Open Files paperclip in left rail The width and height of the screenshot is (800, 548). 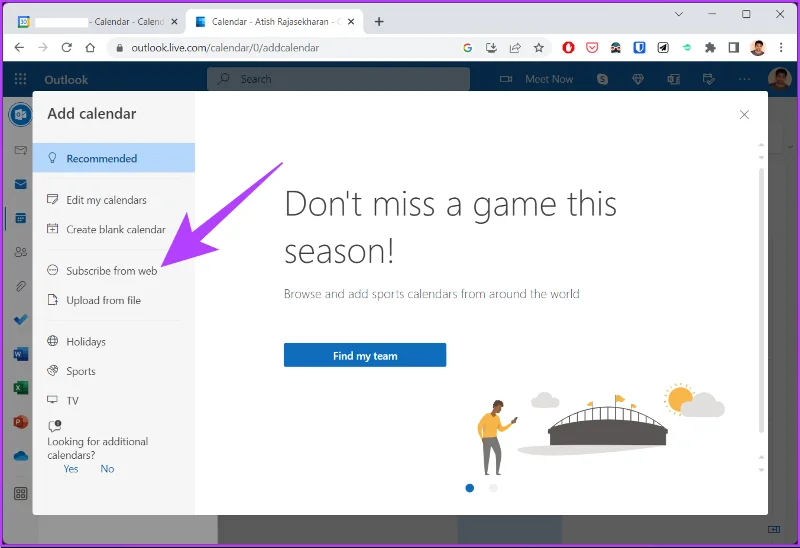[20, 286]
